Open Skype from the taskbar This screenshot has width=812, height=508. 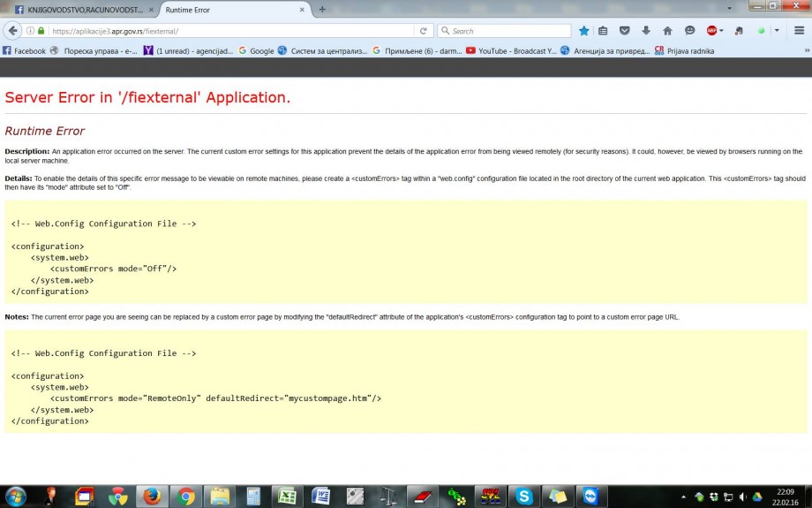coord(523,497)
